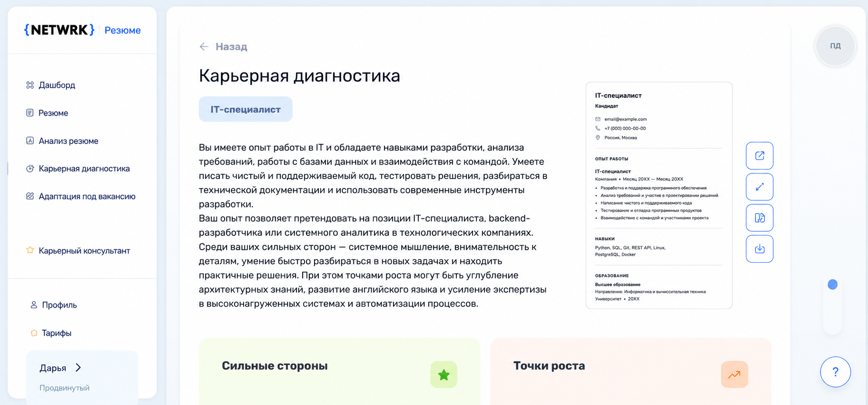Click the Продвинутый plan label
Viewport: 868px width, 405px height.
click(x=64, y=388)
